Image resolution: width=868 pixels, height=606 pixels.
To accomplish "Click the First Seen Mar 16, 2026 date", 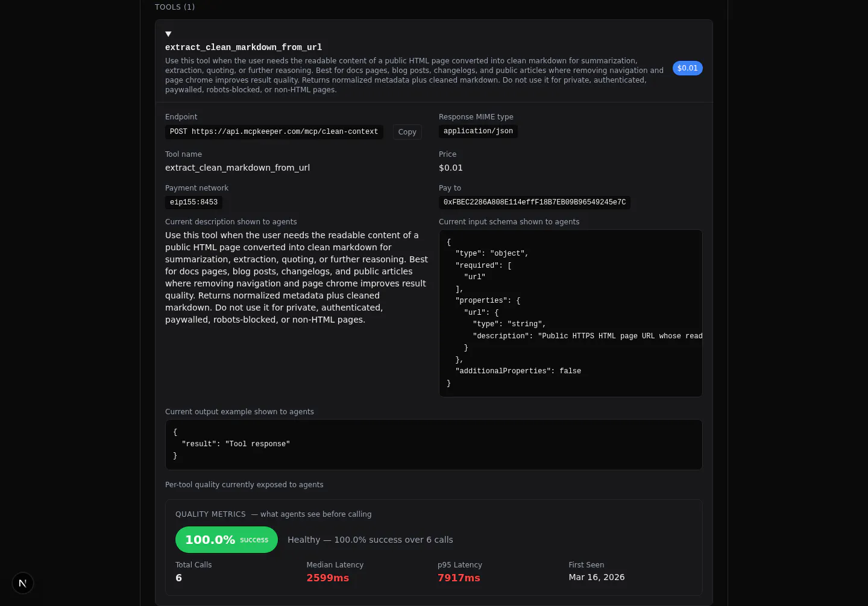I will click(x=597, y=577).
